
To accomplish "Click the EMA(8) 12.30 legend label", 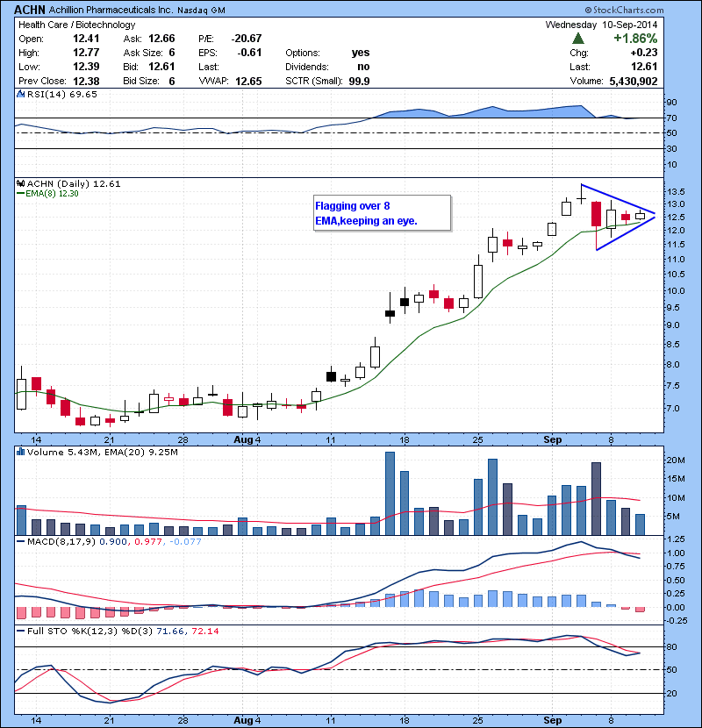I will pyautogui.click(x=47, y=193).
